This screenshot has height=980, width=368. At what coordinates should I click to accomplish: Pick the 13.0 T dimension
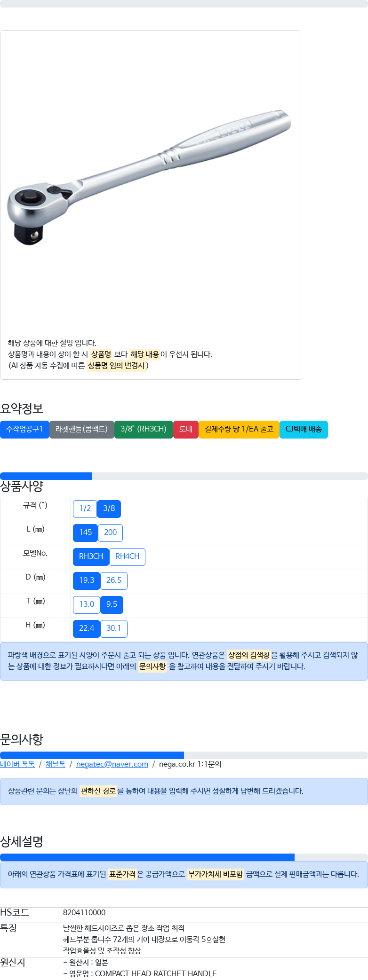(x=87, y=604)
